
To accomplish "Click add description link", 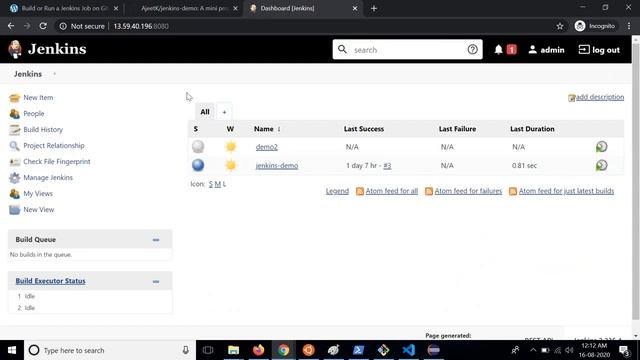I will (x=600, y=97).
